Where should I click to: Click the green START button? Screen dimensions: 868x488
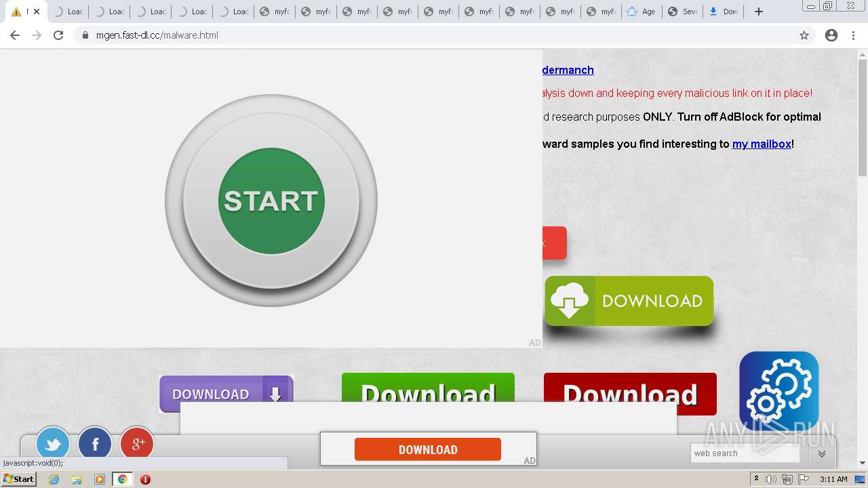pyautogui.click(x=271, y=201)
